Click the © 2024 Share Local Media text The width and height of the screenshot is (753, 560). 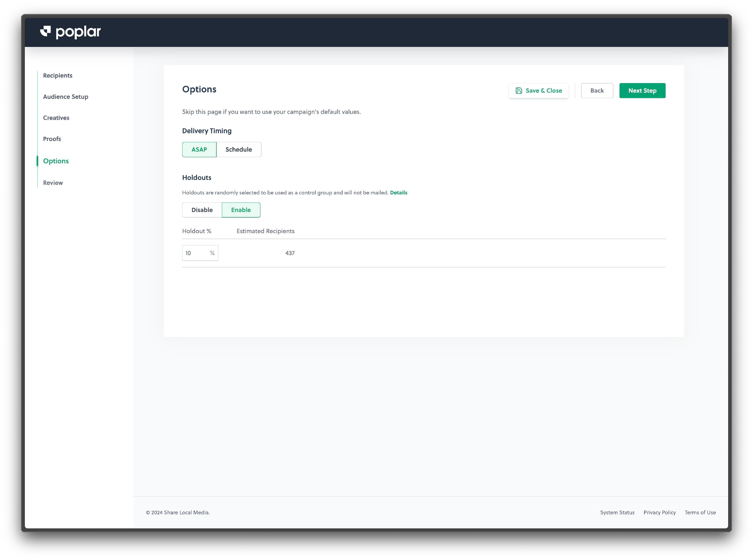(x=178, y=512)
